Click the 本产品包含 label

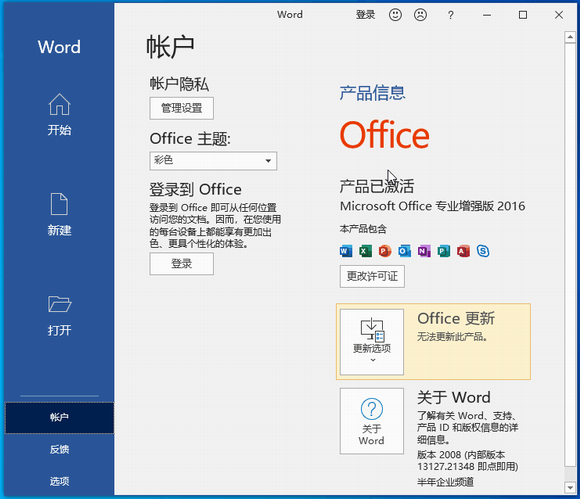tap(363, 229)
